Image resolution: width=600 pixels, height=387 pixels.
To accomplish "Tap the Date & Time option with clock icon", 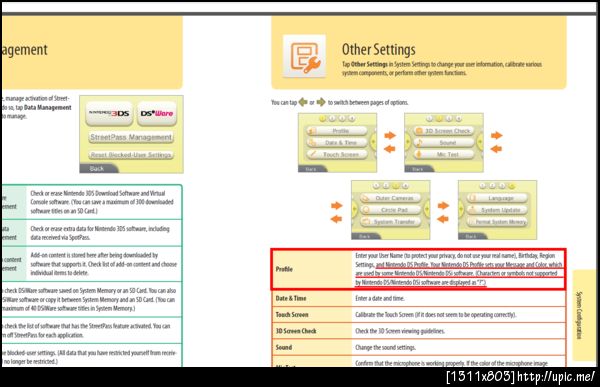I will pyautogui.click(x=337, y=143).
